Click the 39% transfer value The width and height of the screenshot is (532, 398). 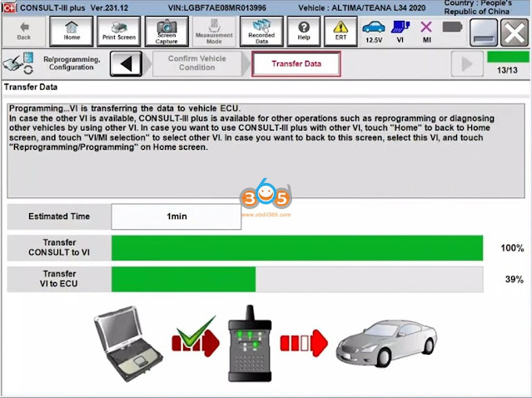515,279
